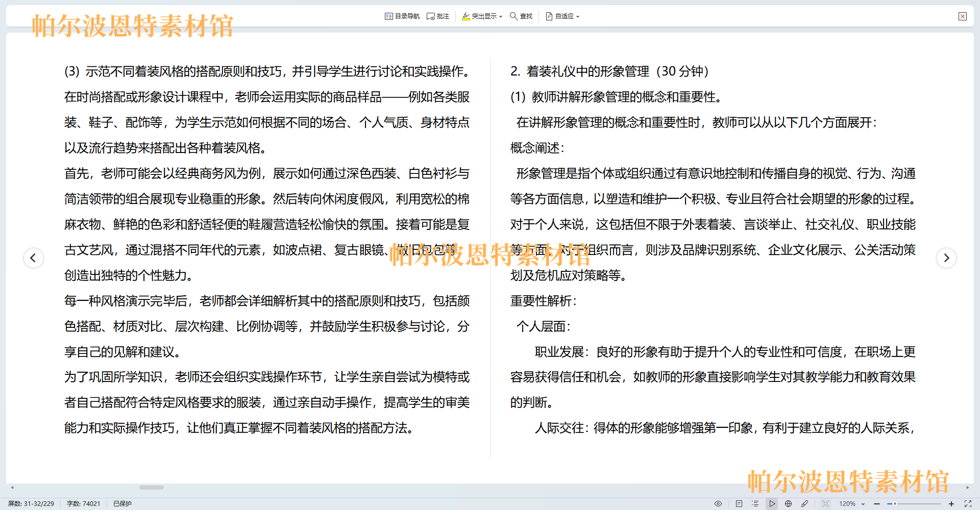Screen dimensions: 980x510
Task: Click the line '个人层面:'
Action: tap(544, 326)
